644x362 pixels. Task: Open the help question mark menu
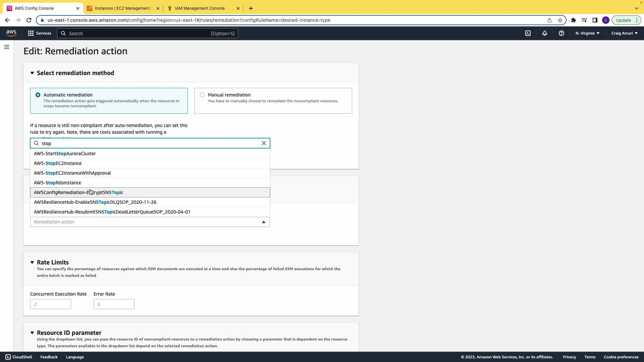561,33
